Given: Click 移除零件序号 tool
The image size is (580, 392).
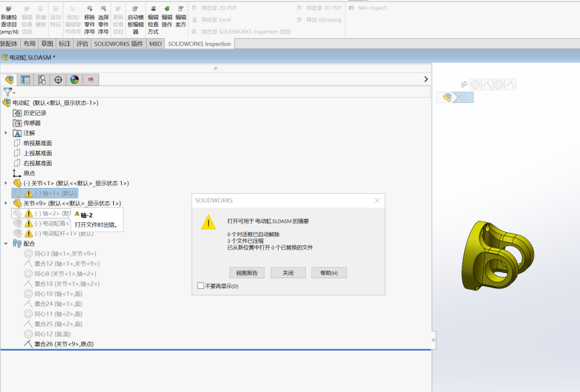Looking at the screenshot, I should [90, 20].
